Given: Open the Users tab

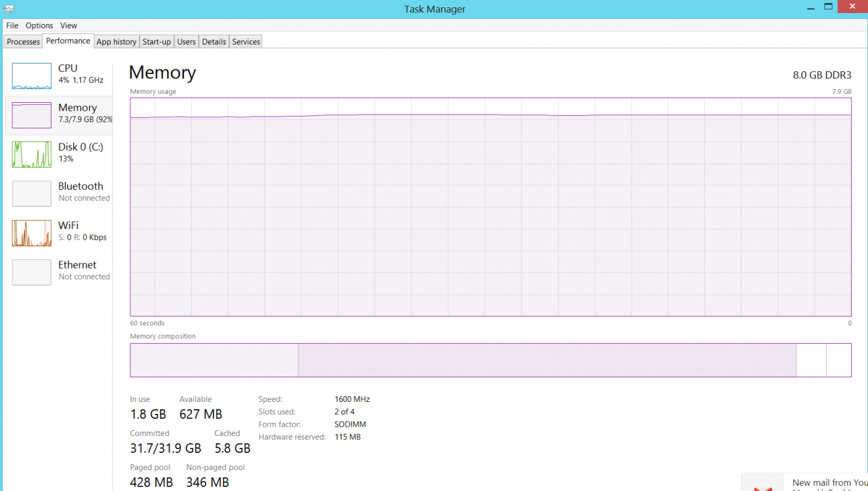Looking at the screenshot, I should point(187,42).
